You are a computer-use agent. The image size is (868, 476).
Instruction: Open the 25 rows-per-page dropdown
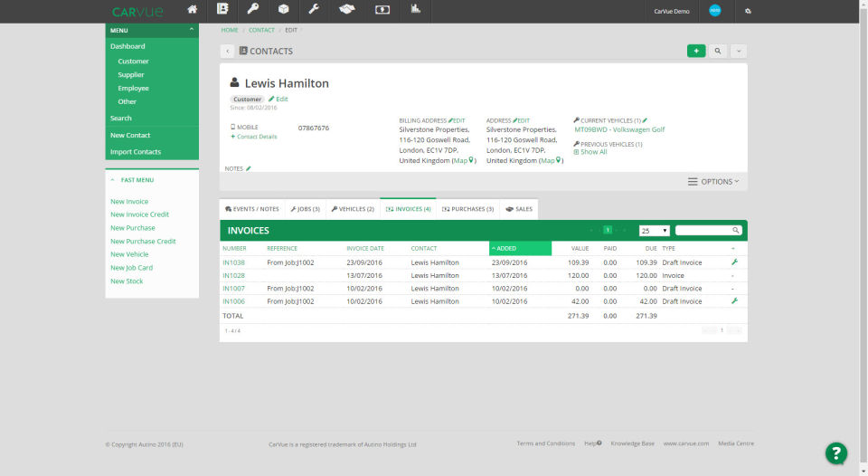pos(654,231)
